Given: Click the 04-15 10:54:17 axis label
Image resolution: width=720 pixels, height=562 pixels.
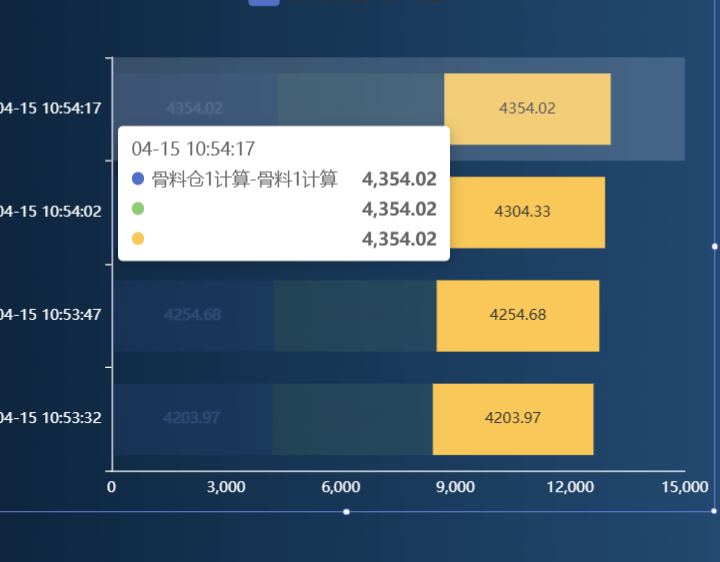Looking at the screenshot, I should [x=50, y=108].
